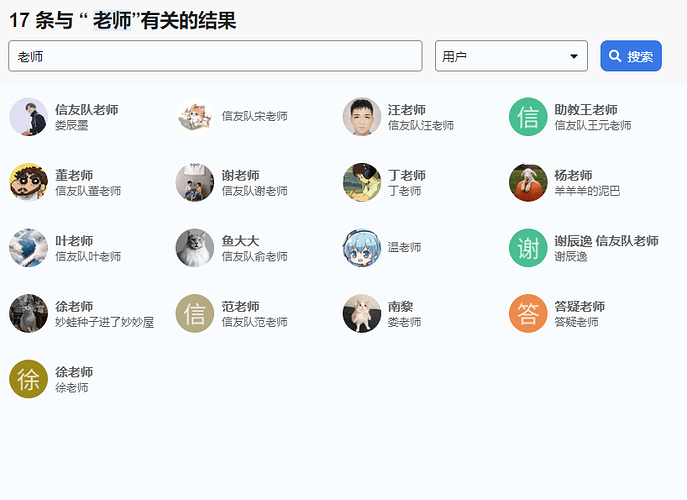This screenshot has height=500, width=687.
Task: Click subtitle 信友队董老师
Action: tap(88, 191)
